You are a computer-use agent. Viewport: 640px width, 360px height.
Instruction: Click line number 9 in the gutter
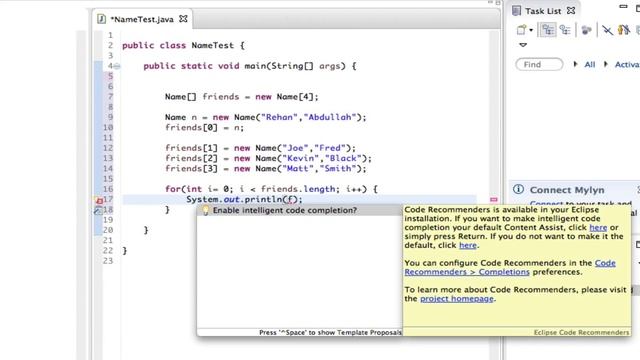[110, 117]
